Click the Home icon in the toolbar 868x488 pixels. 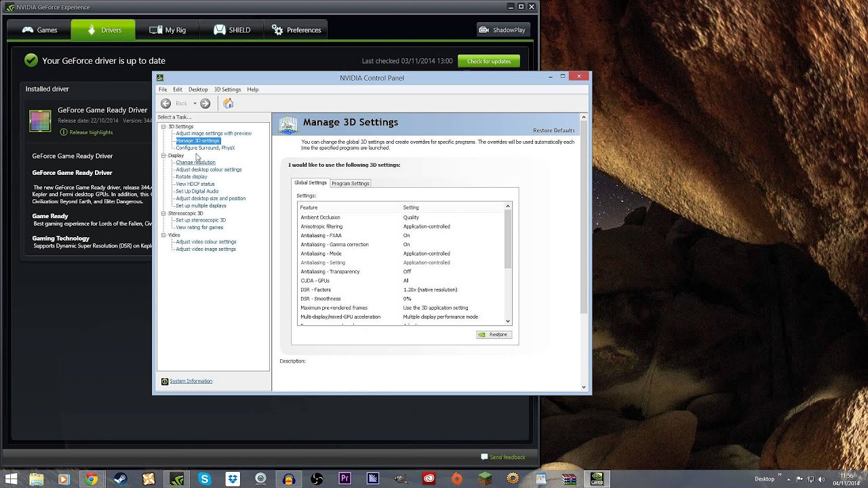228,103
